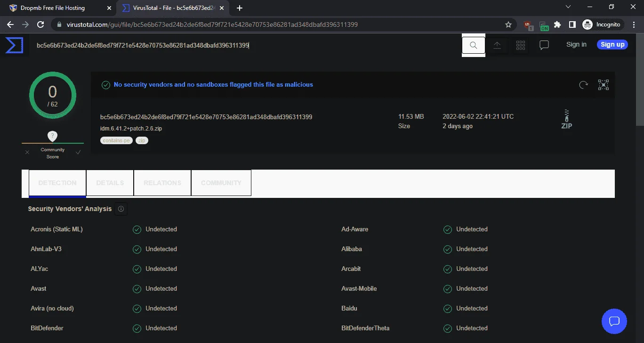Click the Avira (no cloud) vendor name

click(x=52, y=309)
